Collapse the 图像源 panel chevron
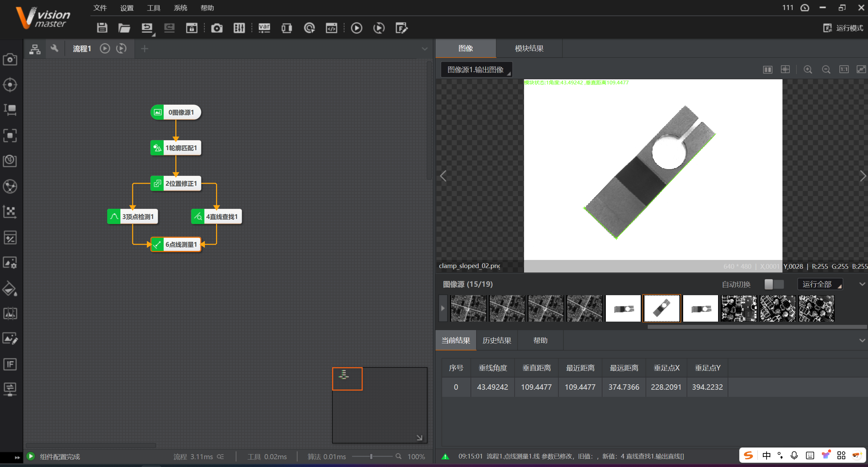 (x=862, y=284)
